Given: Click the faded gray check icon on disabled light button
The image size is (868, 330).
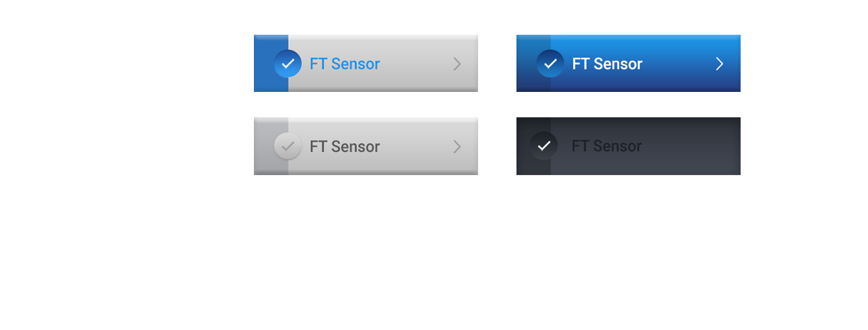Looking at the screenshot, I should (288, 146).
